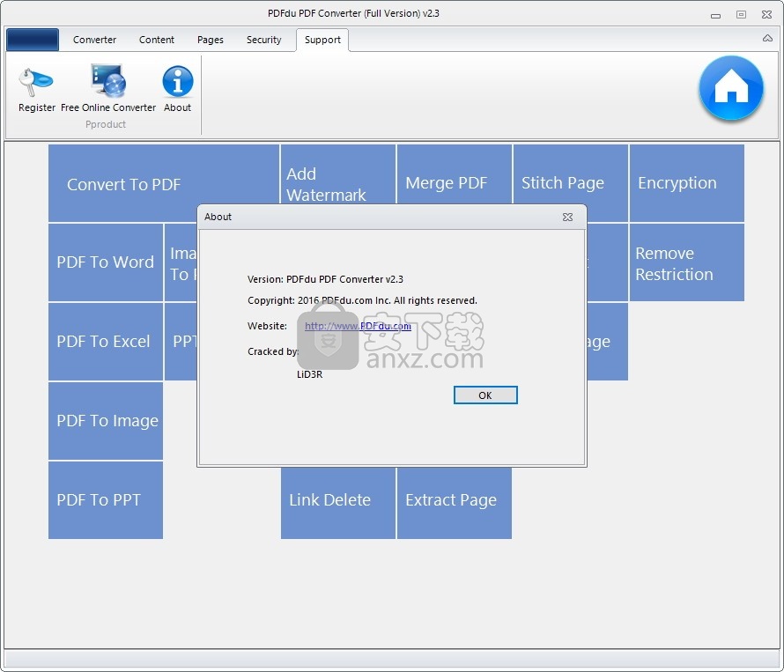Screen dimensions: 784x672
Task: Maximize the PDFdu PDF Converter window
Action: (741, 14)
